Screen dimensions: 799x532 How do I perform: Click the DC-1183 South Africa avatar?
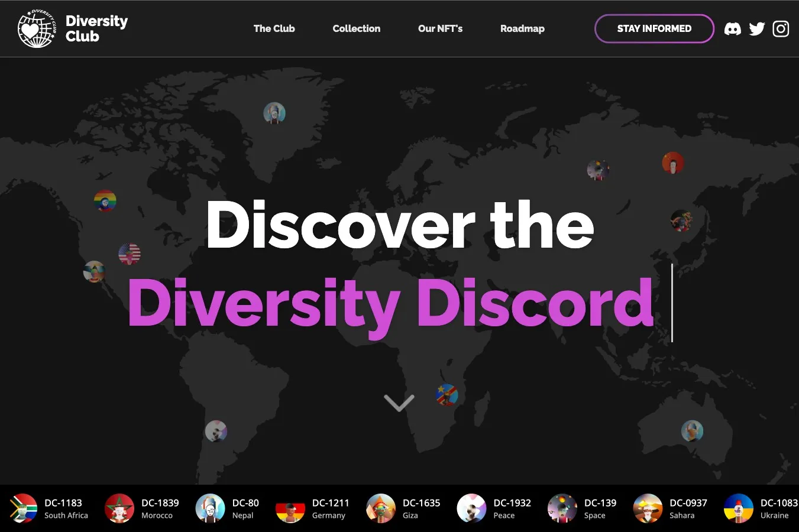[22, 508]
